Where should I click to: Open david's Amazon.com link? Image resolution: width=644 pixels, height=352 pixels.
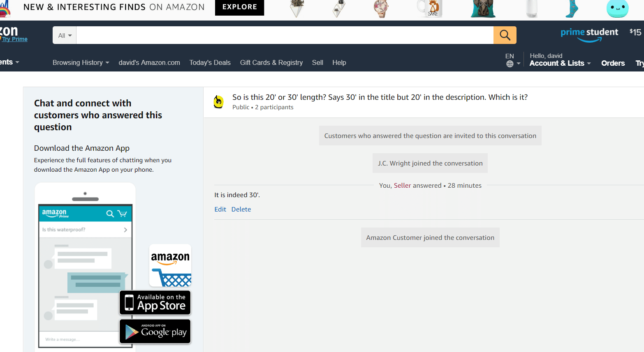point(149,62)
